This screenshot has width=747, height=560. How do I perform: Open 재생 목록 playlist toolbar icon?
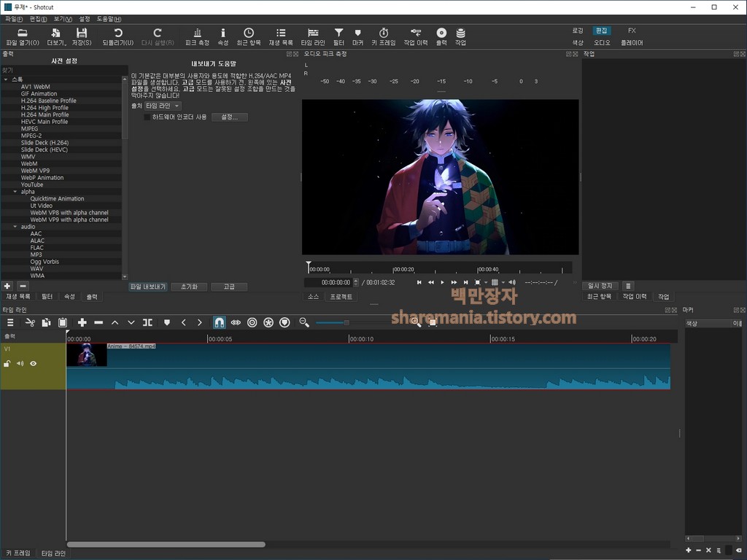(281, 36)
